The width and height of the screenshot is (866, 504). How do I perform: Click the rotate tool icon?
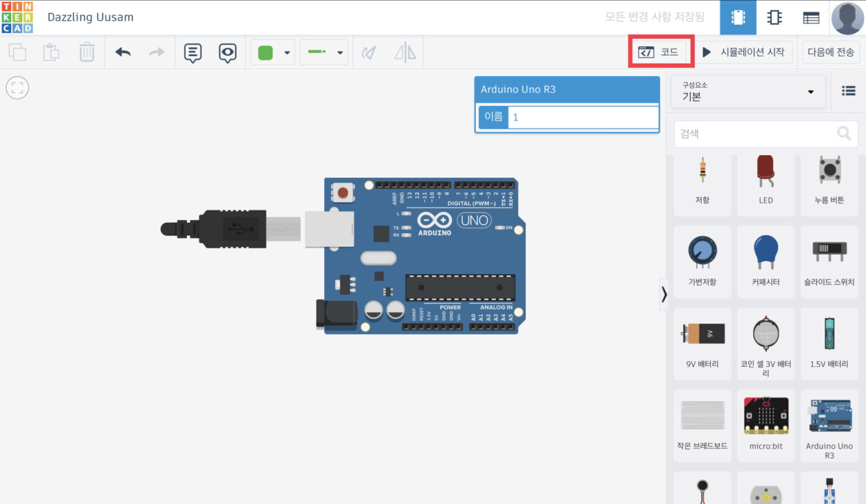369,53
